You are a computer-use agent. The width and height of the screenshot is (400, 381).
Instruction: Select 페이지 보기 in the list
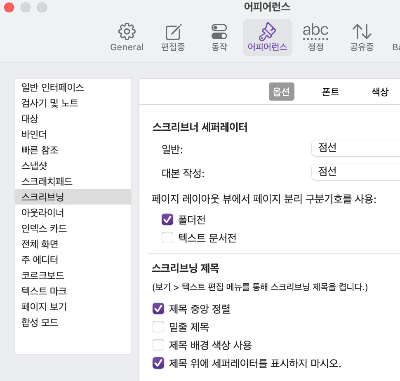tap(73, 307)
